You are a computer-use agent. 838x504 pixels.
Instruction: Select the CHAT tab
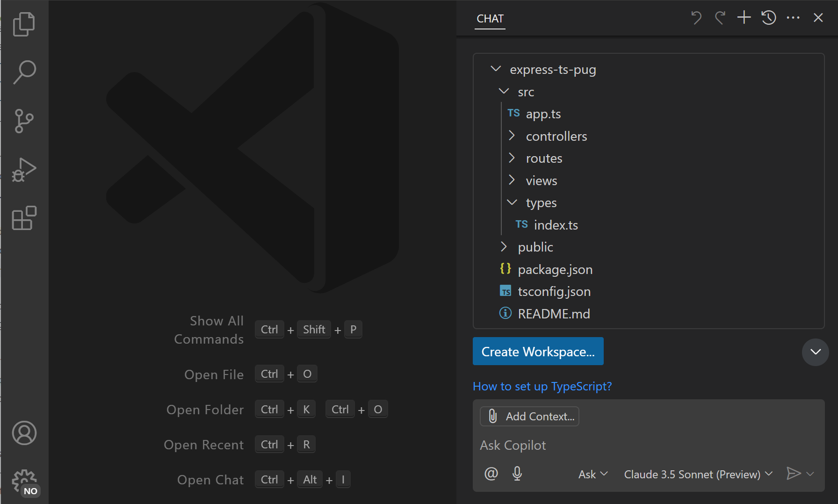(490, 19)
